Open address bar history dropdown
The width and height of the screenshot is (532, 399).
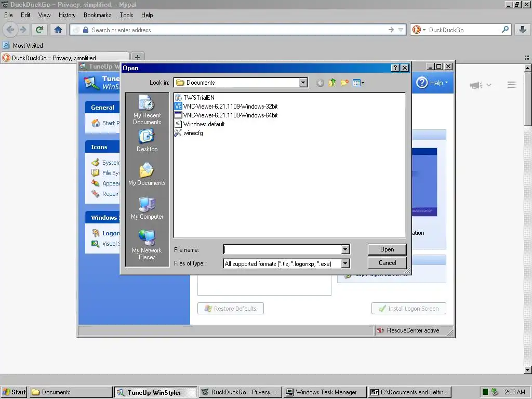click(401, 30)
